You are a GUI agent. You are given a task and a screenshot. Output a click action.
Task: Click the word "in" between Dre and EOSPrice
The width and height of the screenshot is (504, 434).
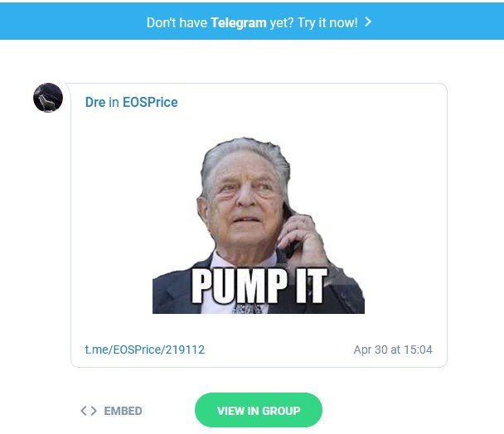114,102
